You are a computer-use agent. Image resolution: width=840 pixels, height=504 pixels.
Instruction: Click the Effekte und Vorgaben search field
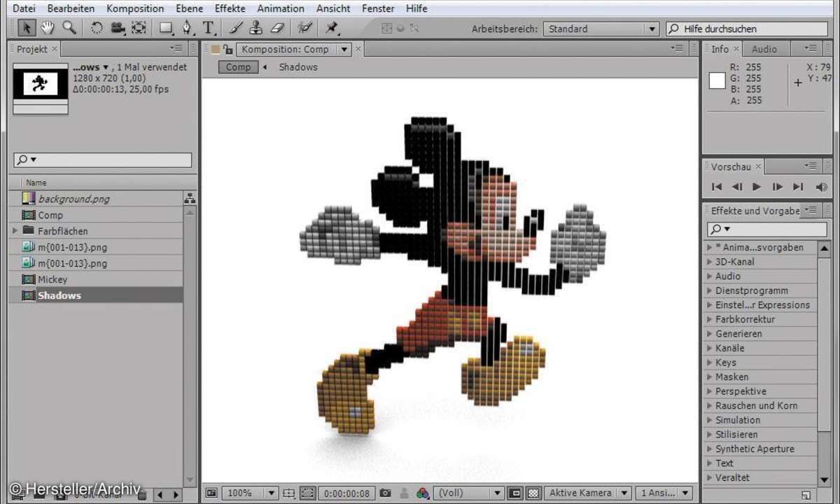[x=767, y=229]
